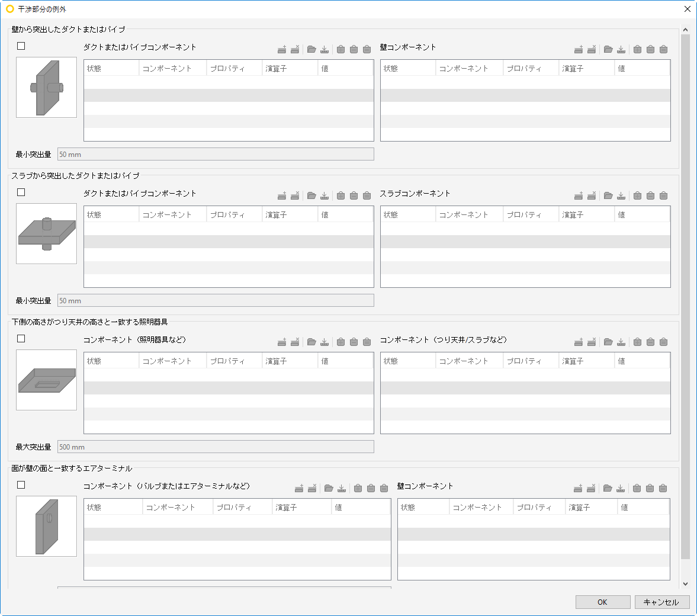Select pipe-through-slab illustration thumbnail

46,233
